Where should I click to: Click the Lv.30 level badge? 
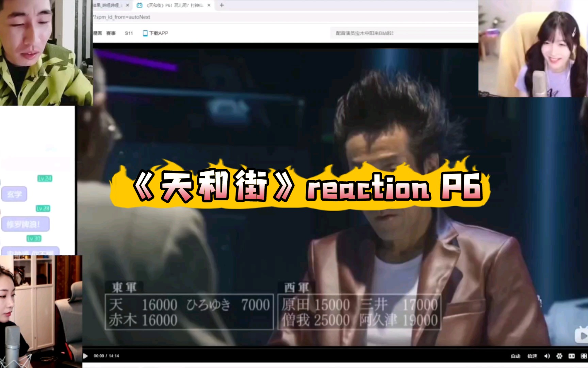tap(34, 239)
